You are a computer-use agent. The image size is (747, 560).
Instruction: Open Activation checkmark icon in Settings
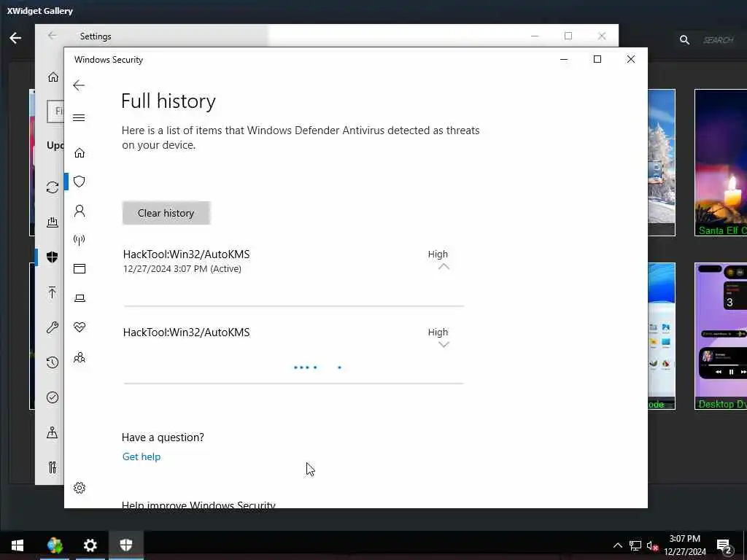point(53,397)
